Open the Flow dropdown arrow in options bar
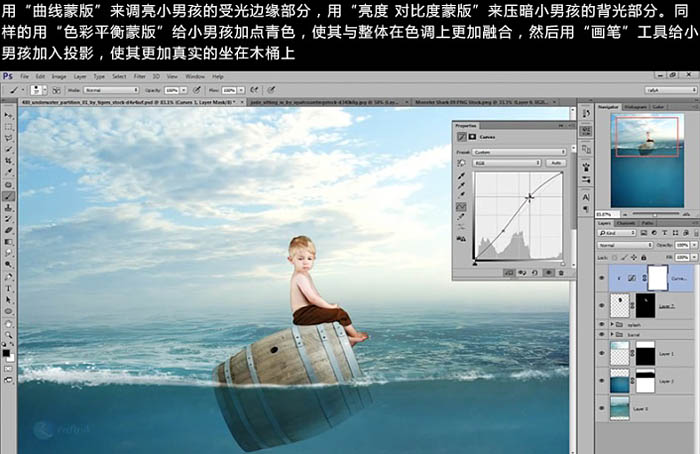This screenshot has width=700, height=454. pyautogui.click(x=241, y=90)
